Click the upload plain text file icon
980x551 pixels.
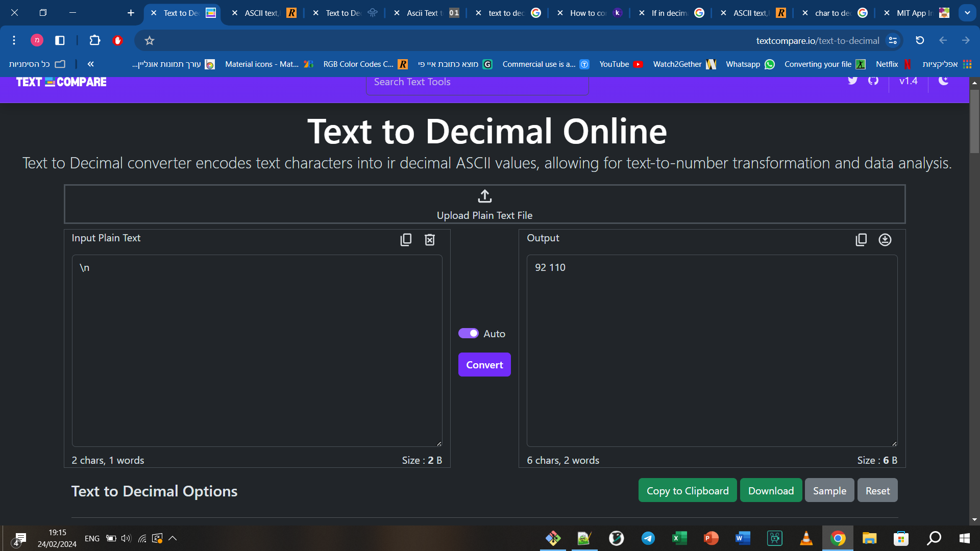tap(484, 196)
